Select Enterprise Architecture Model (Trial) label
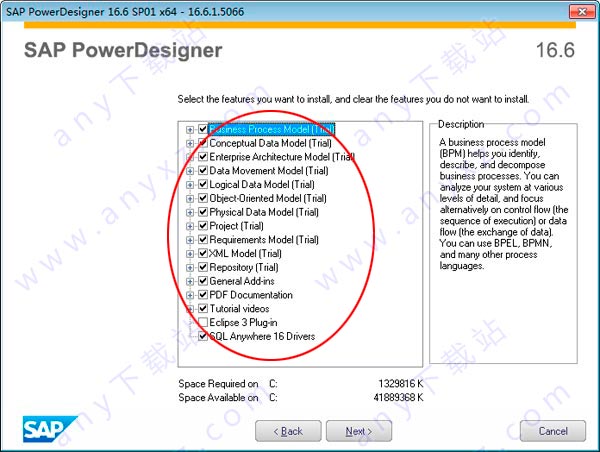The height and width of the screenshot is (452, 600). (282, 157)
